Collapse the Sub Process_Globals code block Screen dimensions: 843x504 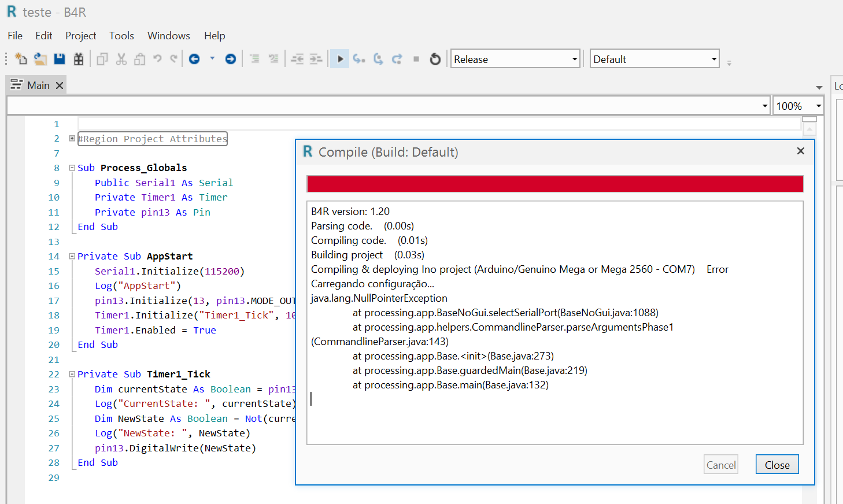(x=72, y=168)
